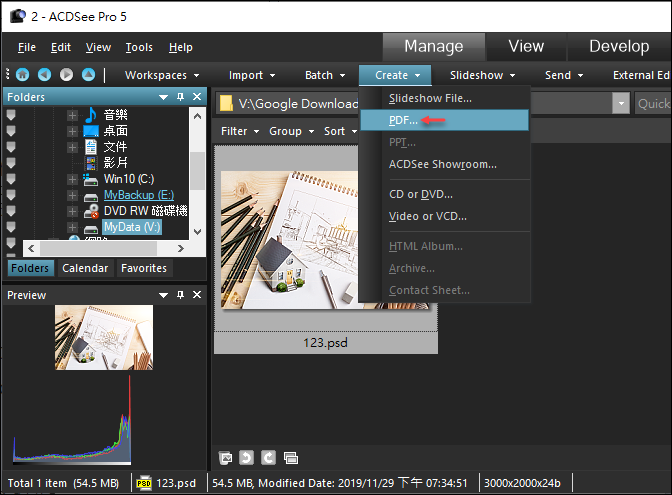Click the Quick Search input field
672x495 pixels.
click(653, 103)
